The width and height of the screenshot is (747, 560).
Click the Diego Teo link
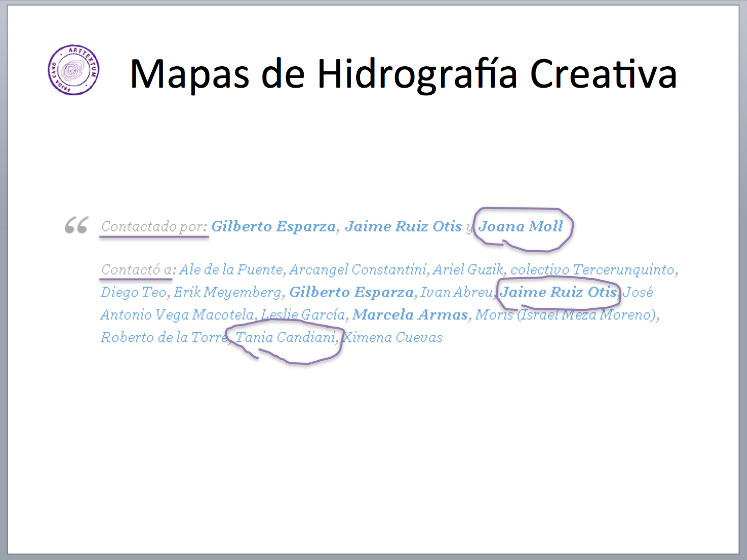(x=134, y=292)
